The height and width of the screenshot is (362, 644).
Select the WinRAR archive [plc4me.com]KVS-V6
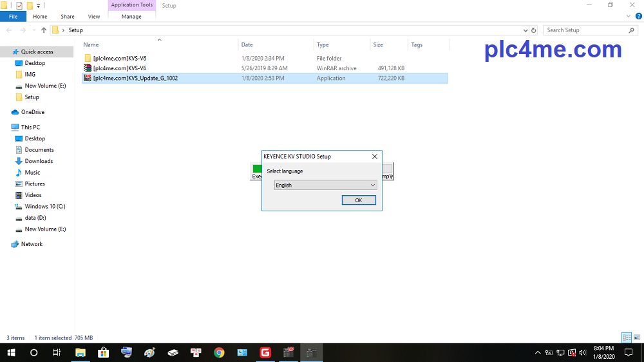pos(120,68)
